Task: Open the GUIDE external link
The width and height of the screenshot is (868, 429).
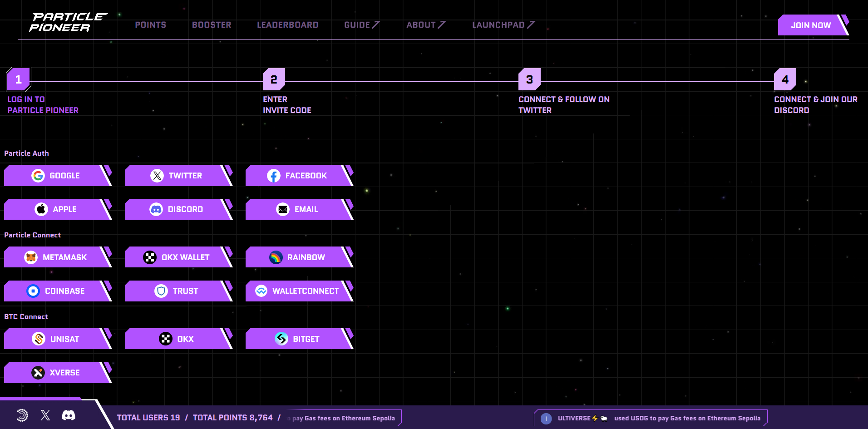Action: tap(361, 25)
